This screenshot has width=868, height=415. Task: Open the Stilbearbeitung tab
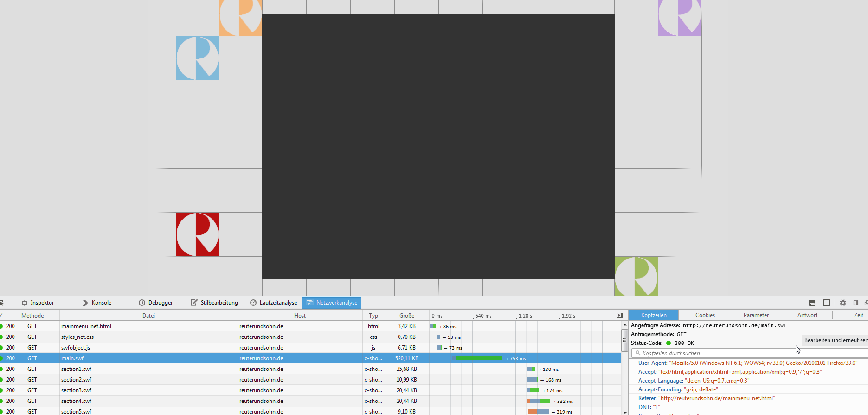[x=214, y=303]
